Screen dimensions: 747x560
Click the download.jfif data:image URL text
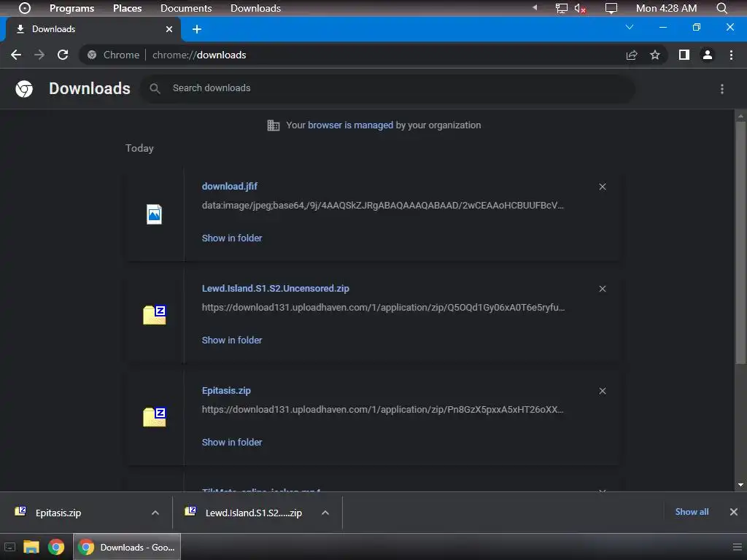click(x=382, y=206)
